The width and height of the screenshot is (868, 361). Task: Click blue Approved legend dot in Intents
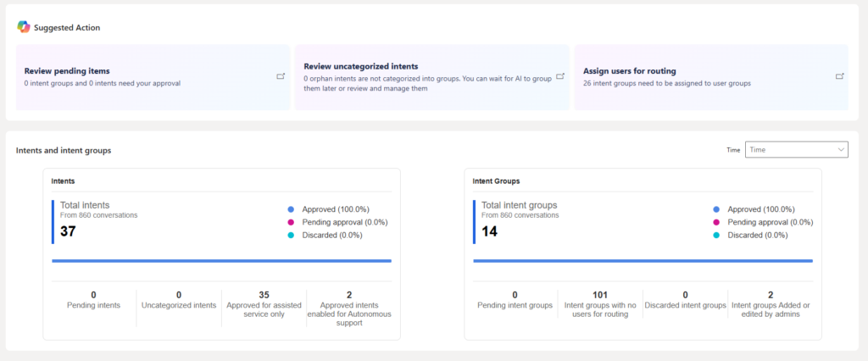[x=291, y=209]
